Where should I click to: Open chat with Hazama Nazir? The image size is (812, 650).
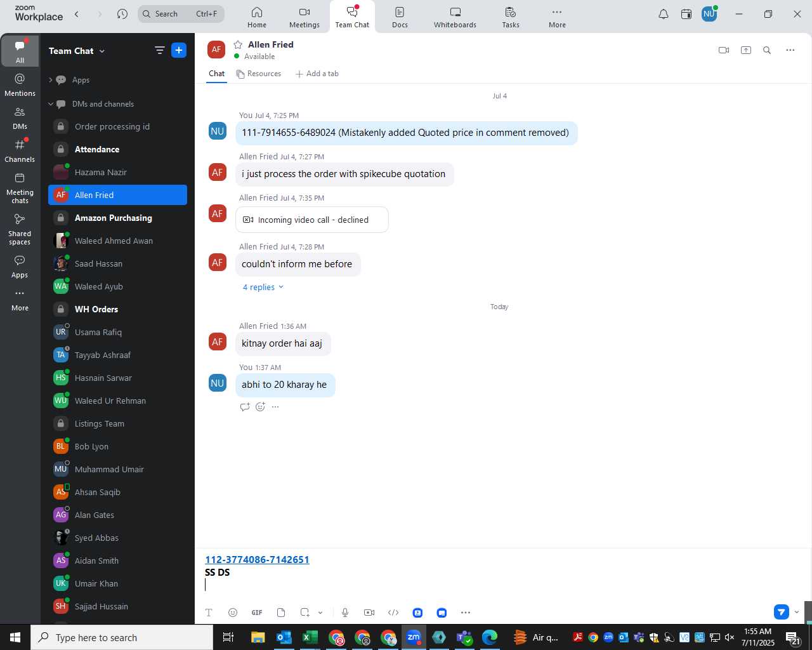117,172
